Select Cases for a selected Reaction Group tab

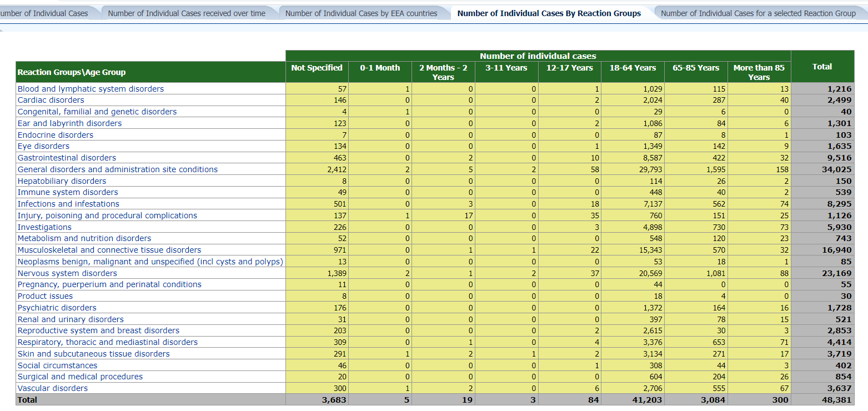click(x=758, y=13)
